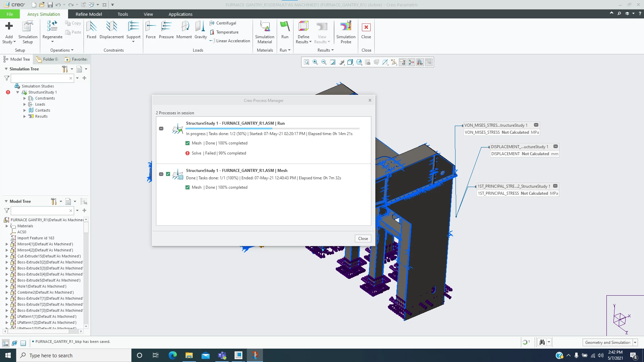644x362 pixels.
Task: Switch to the Refine Model tab
Action: (89, 14)
